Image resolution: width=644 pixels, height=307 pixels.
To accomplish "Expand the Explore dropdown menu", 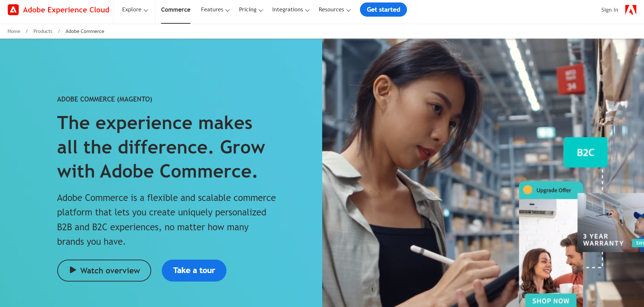I will pyautogui.click(x=135, y=10).
